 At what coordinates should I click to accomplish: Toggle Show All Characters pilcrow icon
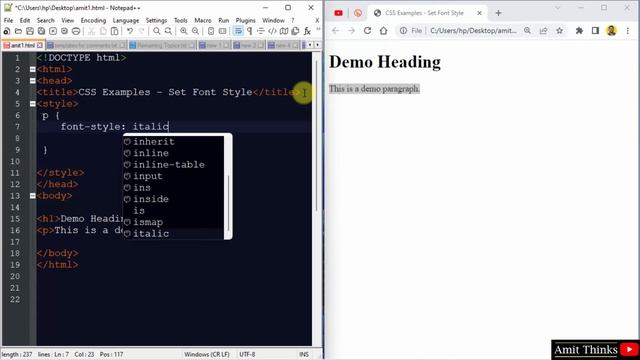[x=249, y=31]
